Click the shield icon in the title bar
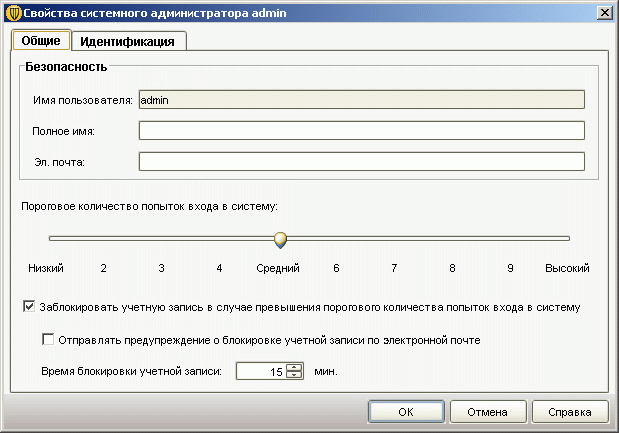Viewport: 619px width, 433px height. tap(12, 11)
